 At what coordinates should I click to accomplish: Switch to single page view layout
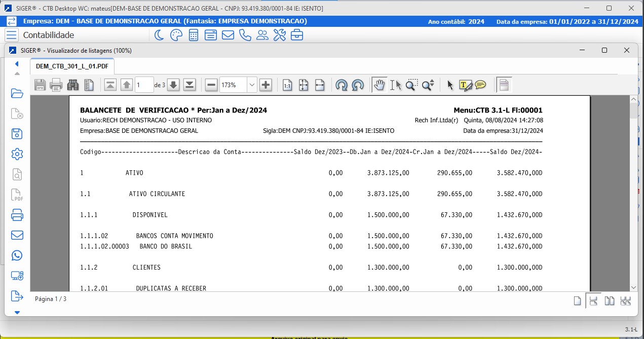tap(577, 301)
